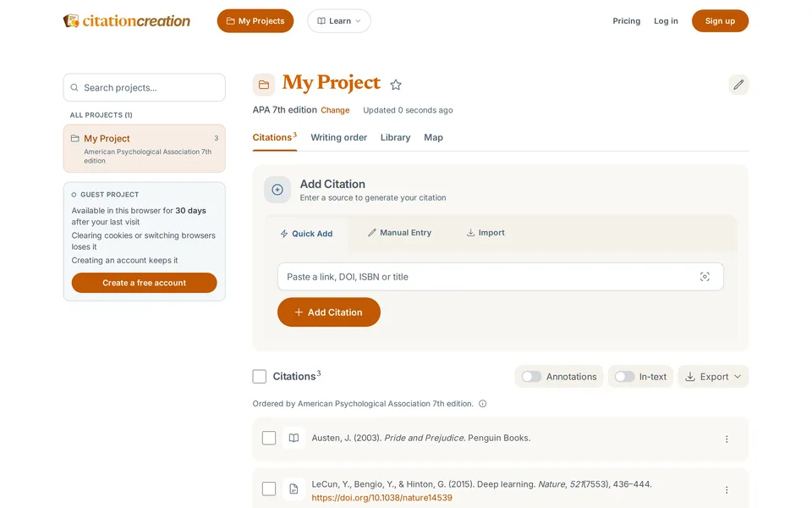The height and width of the screenshot is (508, 812).
Task: Switch to the Citations tab
Action: (274, 137)
